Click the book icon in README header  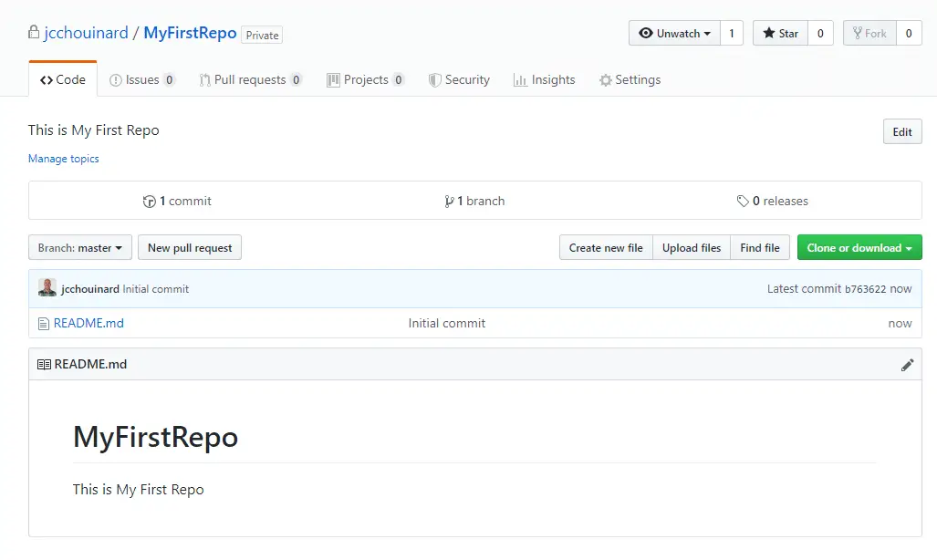coord(44,364)
